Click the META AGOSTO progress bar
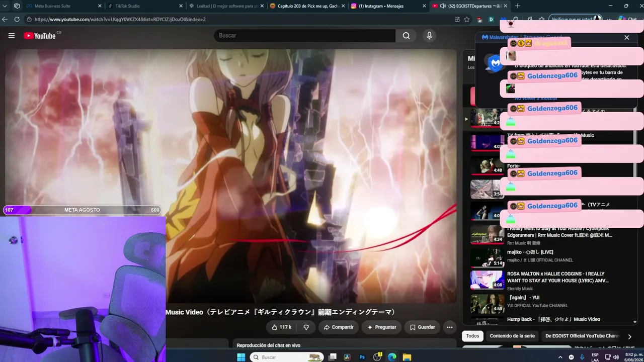This screenshot has width=644, height=362. (82, 210)
